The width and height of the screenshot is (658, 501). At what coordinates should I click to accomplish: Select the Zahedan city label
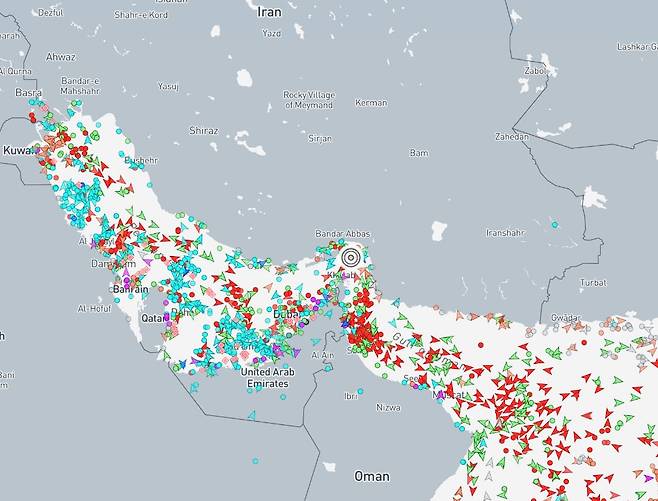pyautogui.click(x=510, y=136)
